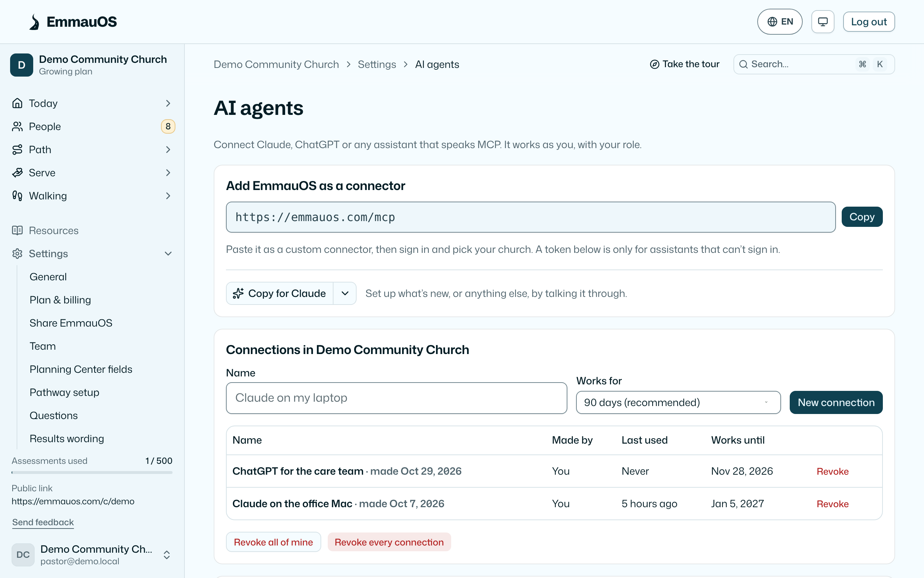
Task: Click the Walking footprints icon
Action: 17,196
